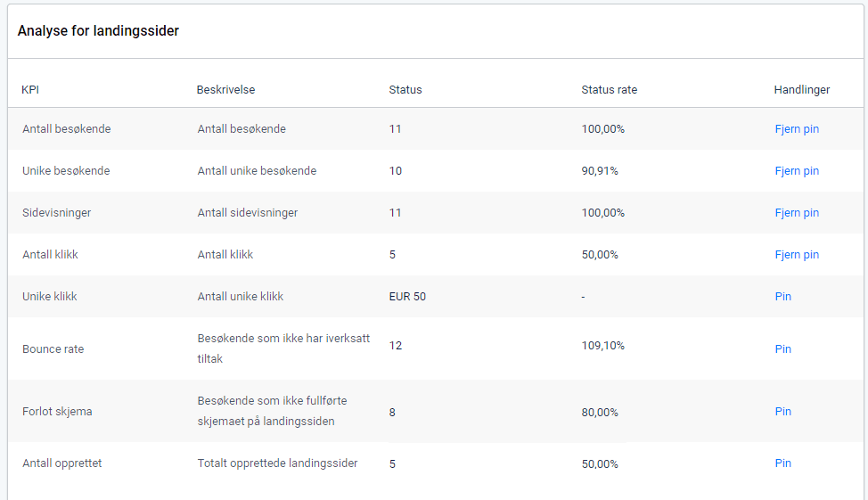Image resolution: width=868 pixels, height=500 pixels.
Task: Click status value 8 for Forlot skjema
Action: pos(392,413)
